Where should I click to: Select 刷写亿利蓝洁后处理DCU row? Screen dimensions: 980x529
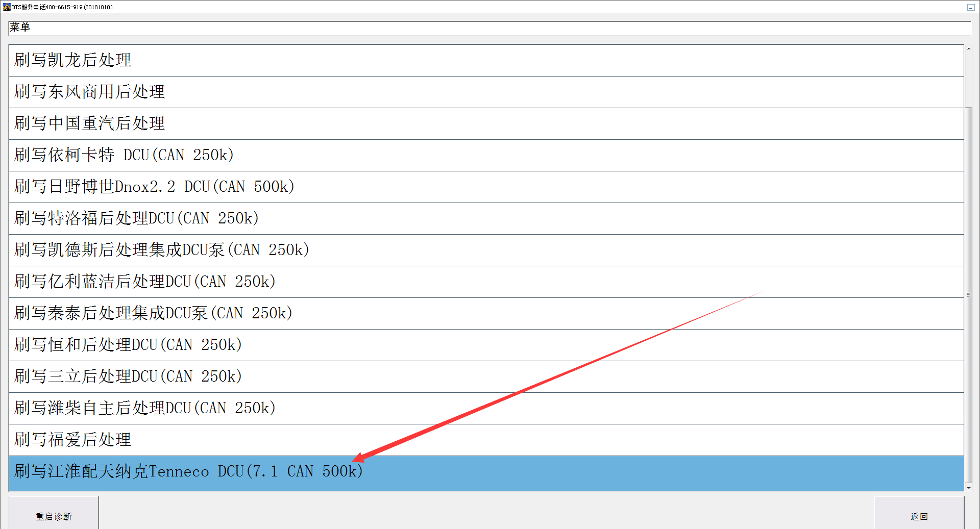coord(486,282)
